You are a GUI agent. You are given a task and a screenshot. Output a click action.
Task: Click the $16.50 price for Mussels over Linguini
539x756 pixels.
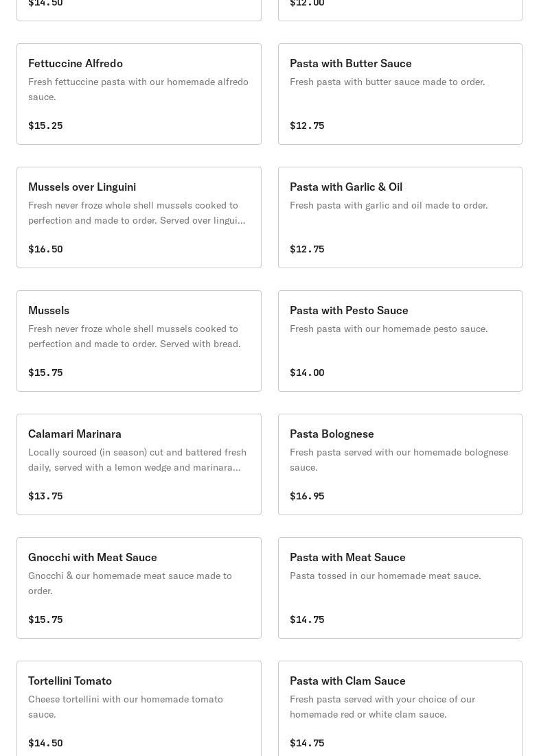click(x=45, y=249)
